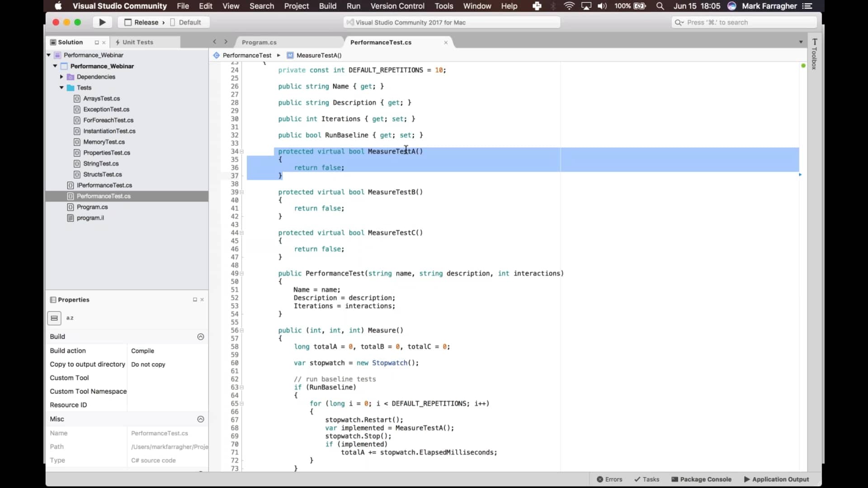The image size is (868, 488).
Task: Open ForForeachTest.cs file
Action: 108,120
